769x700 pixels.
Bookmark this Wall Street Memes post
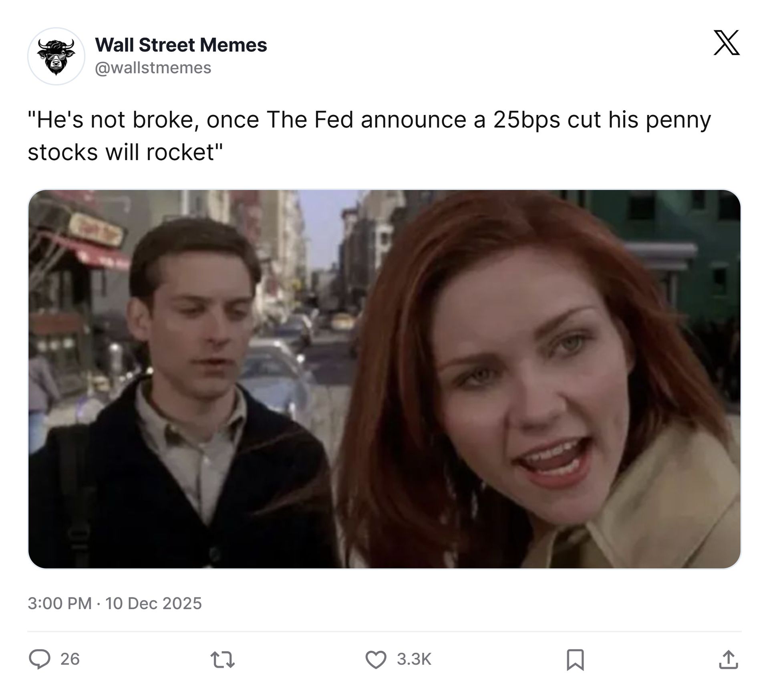point(575,660)
